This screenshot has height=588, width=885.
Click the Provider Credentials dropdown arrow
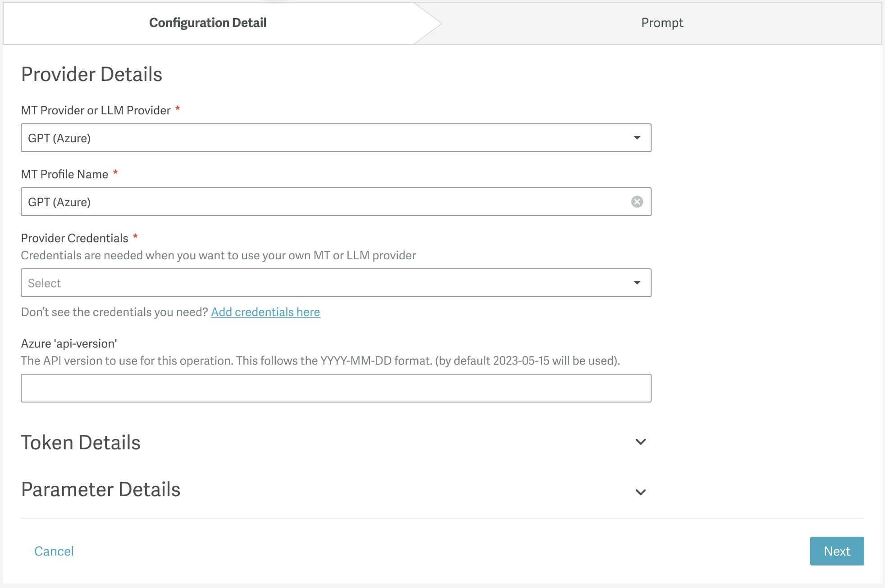coord(637,283)
